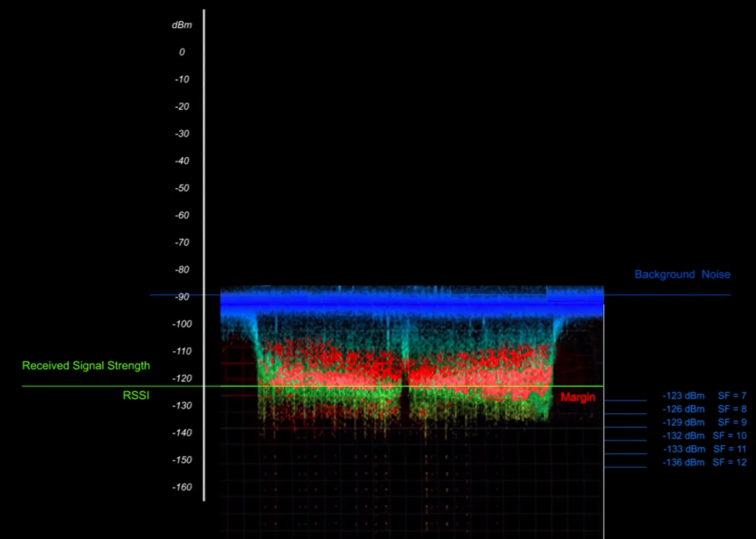
Task: Click the -123 dBm threshold value
Action: pos(683,396)
